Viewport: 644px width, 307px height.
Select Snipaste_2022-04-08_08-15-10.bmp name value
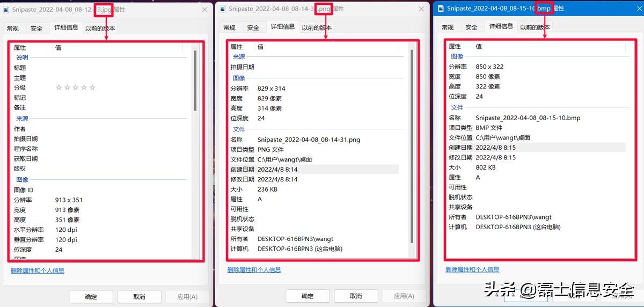pos(528,118)
